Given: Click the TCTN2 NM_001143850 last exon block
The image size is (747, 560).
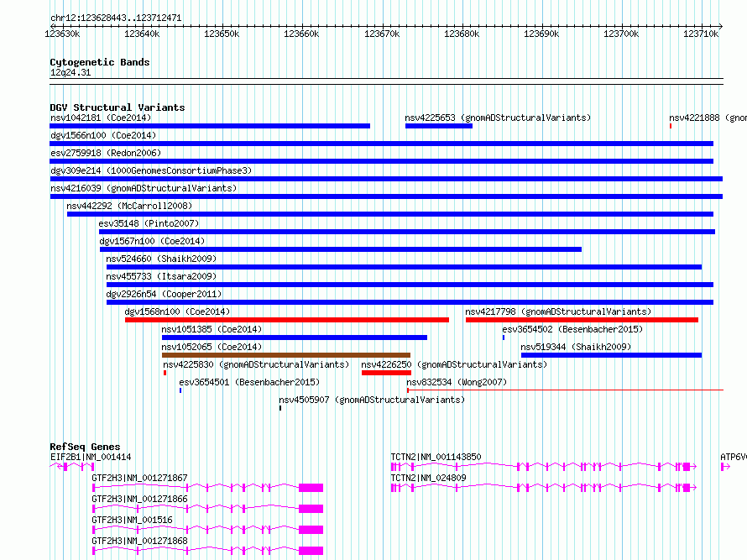Looking at the screenshot, I should [687, 467].
